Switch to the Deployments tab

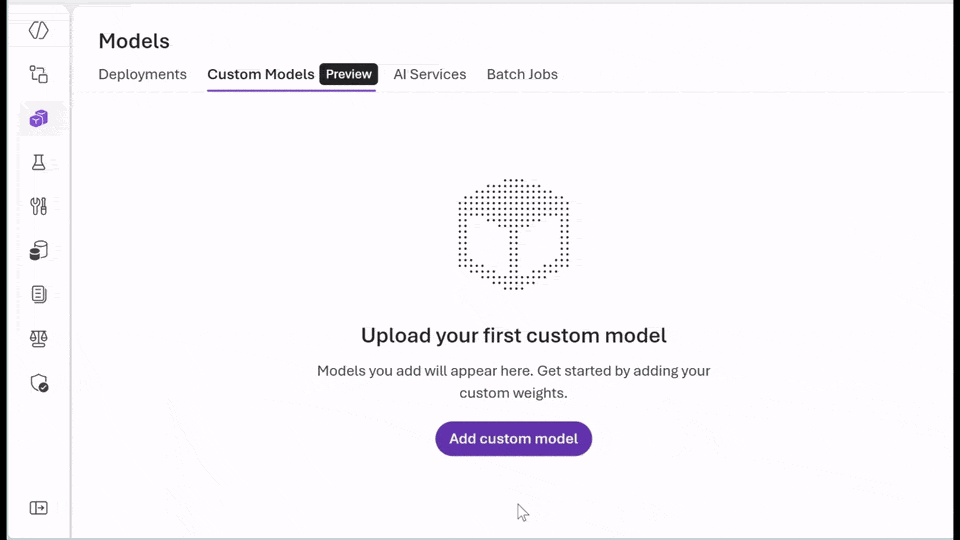[143, 74]
